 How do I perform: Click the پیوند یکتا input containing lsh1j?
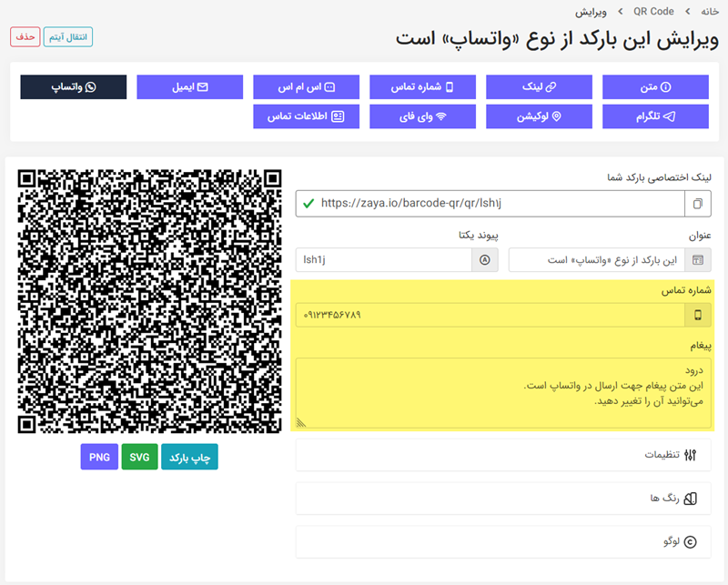click(383, 260)
